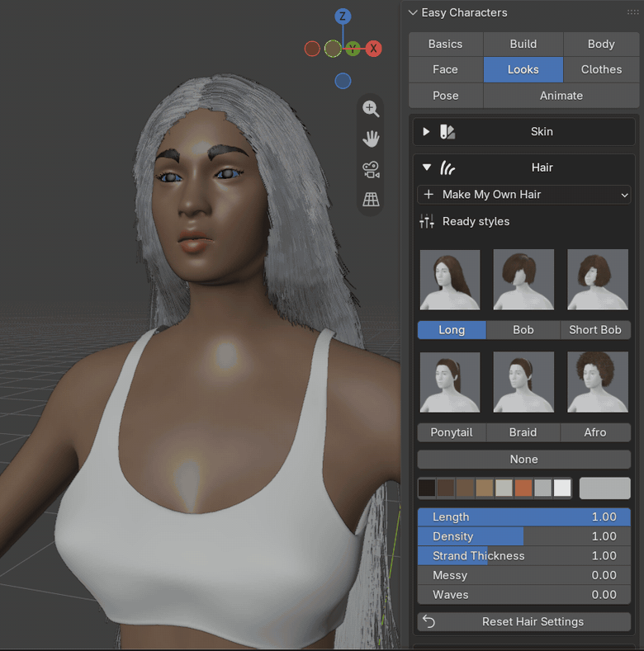Choose the Ponytail hair style
The width and height of the screenshot is (644, 651).
point(452,432)
